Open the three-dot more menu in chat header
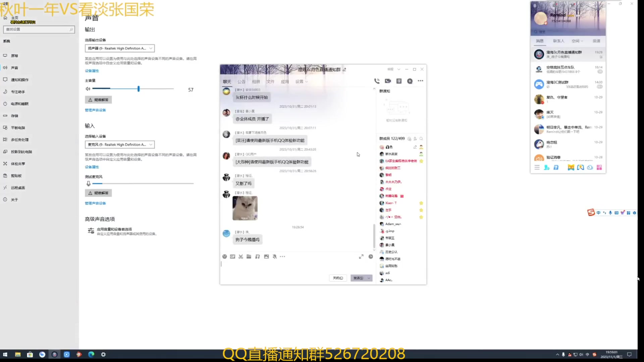 pos(420,81)
